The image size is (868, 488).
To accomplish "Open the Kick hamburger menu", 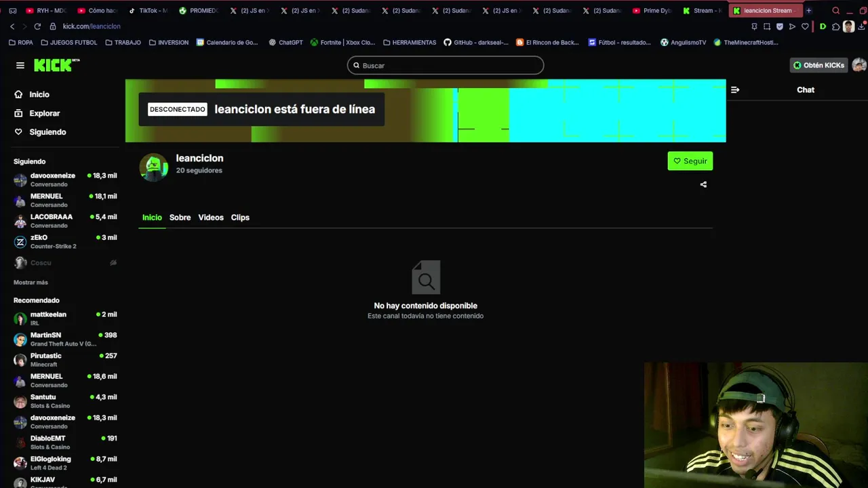I will pos(20,65).
